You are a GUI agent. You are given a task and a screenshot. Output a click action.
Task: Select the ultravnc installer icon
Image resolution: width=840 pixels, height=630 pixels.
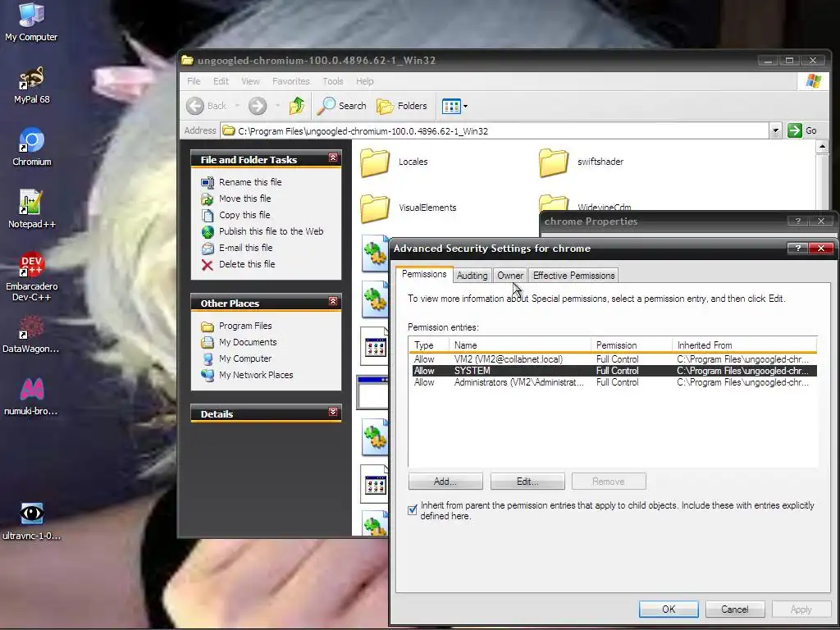(31, 521)
